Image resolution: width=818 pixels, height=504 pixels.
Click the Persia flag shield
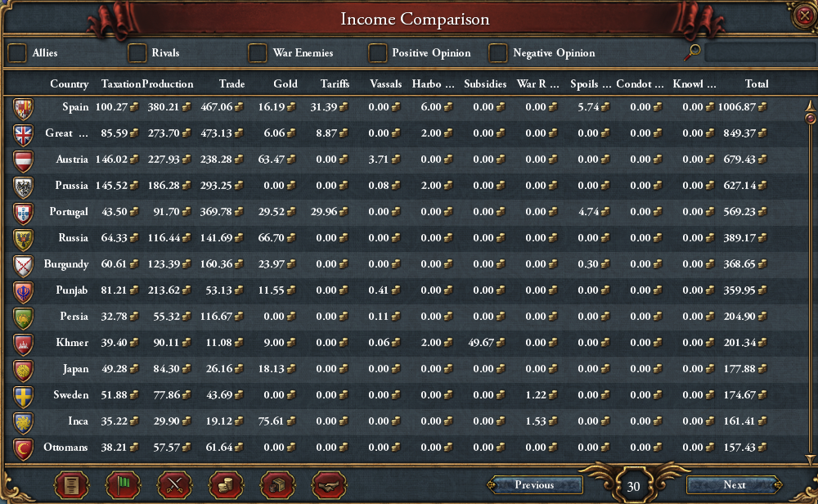tap(24, 317)
